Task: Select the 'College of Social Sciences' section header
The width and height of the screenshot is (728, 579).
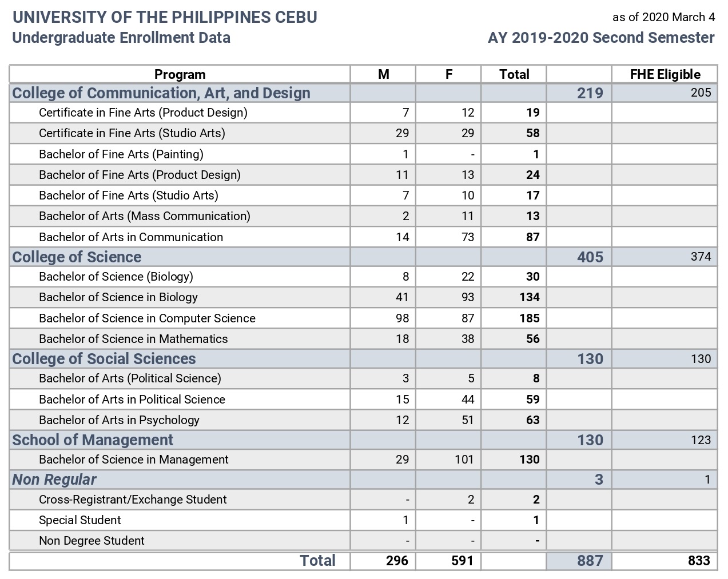Action: click(104, 359)
